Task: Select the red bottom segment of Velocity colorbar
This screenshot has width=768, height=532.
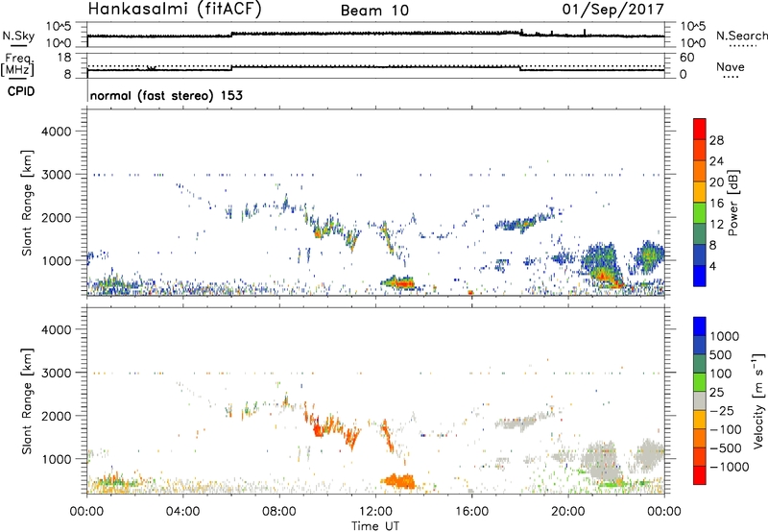Action: point(700,475)
